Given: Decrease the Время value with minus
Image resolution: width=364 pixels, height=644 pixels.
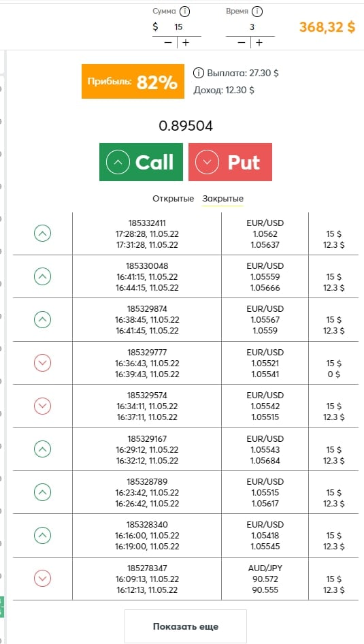Looking at the screenshot, I should 242,43.
